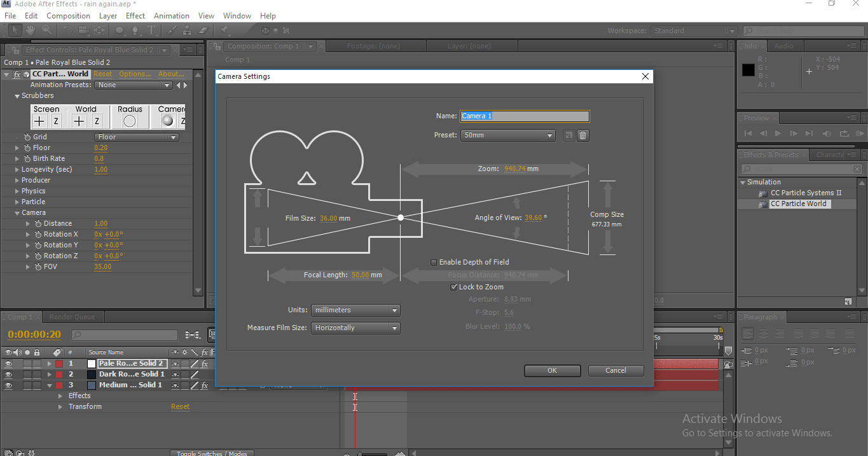Viewport: 868px width, 456px height.
Task: Click the camera Name input field
Action: [525, 116]
